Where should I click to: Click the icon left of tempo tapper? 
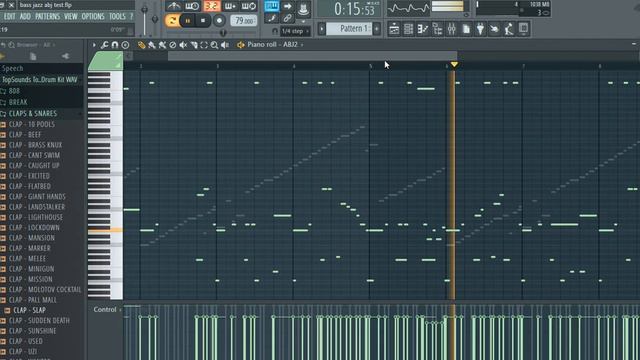494,29
